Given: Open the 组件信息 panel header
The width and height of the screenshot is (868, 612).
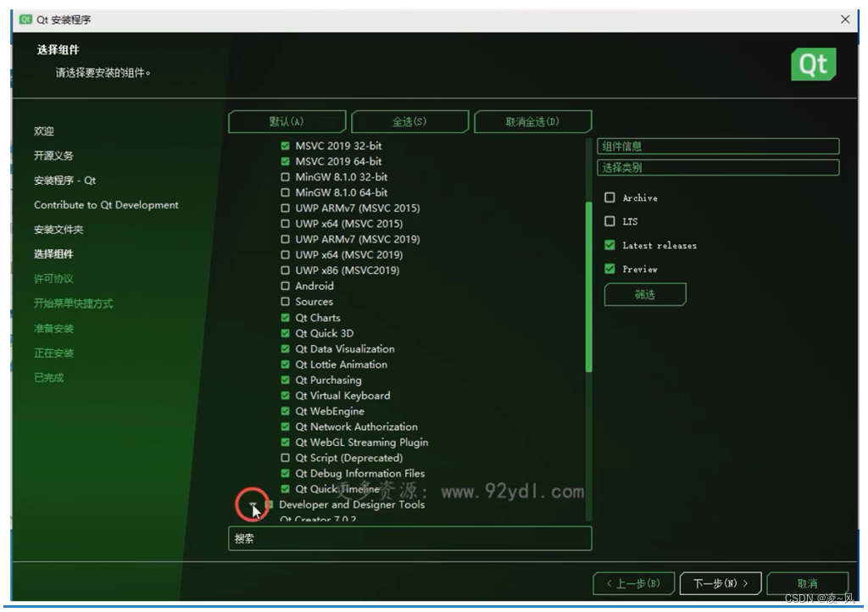Looking at the screenshot, I should (718, 147).
